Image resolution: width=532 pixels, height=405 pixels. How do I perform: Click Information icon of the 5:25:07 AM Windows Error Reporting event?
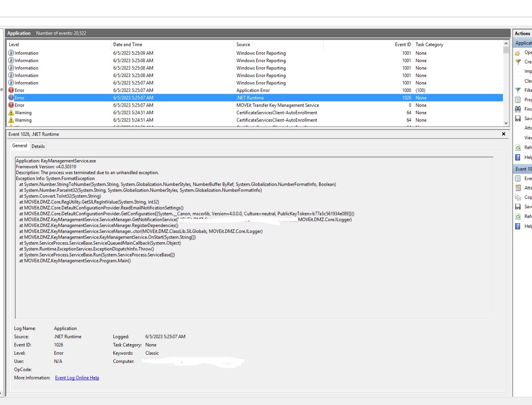coord(11,83)
